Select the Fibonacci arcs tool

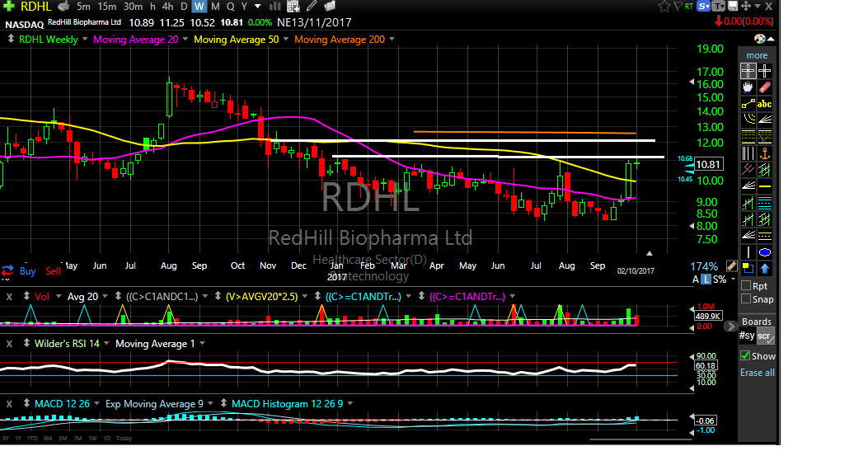[748, 120]
